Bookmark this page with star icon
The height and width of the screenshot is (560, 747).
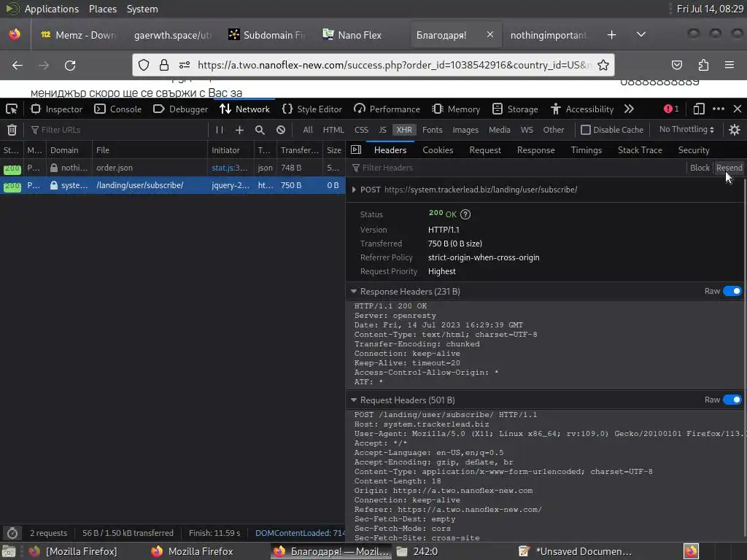click(603, 65)
